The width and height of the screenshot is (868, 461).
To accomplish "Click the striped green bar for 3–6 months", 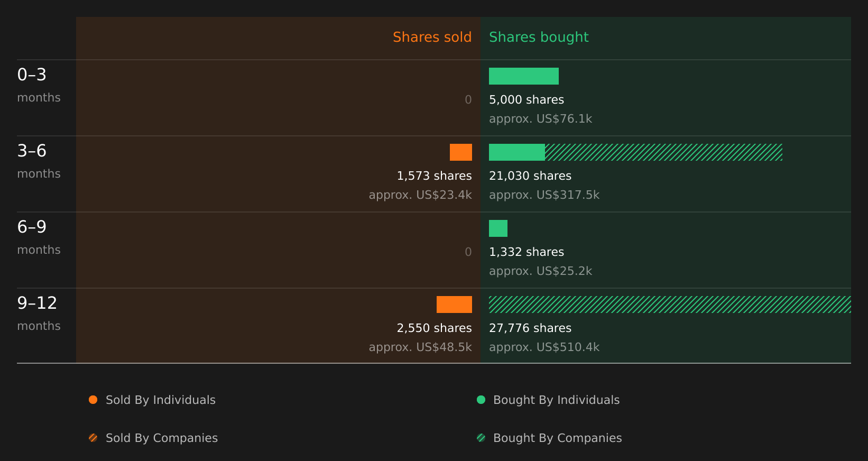I will click(x=663, y=152).
